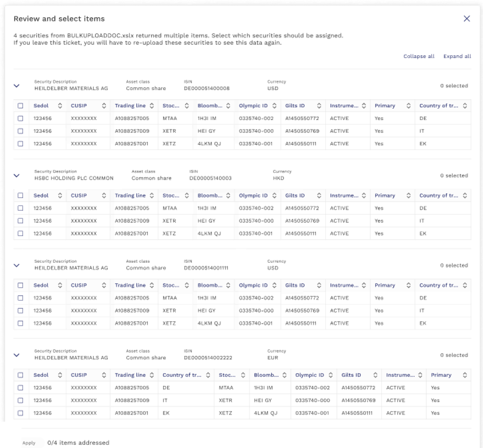Screen dimensions: 483x448
Task: Check the IT row in EUR currency table
Action: click(20, 400)
